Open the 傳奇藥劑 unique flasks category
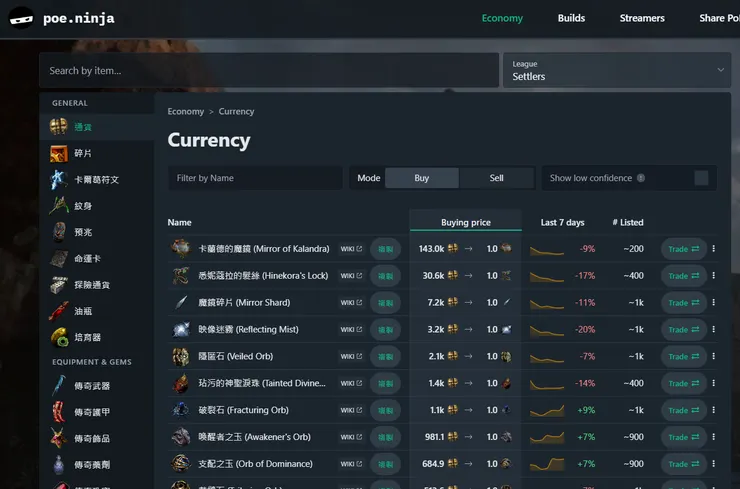This screenshot has height=489, width=740. pyautogui.click(x=97, y=465)
